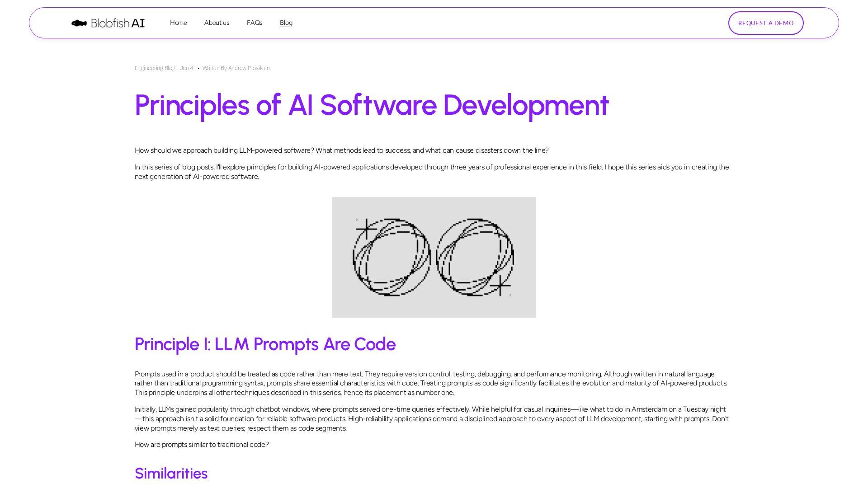Click the Jun 4 post date
The width and height of the screenshot is (868, 488).
point(186,68)
